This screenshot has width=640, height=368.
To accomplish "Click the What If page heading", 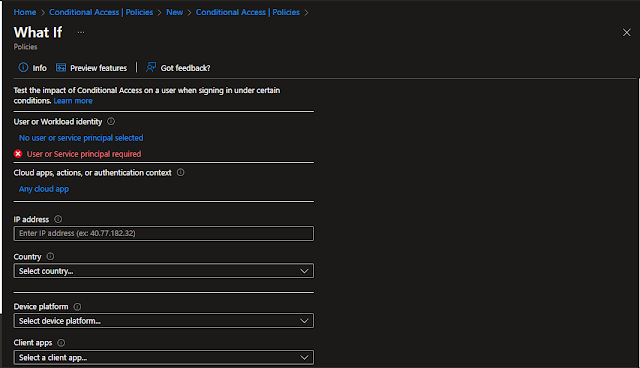I will click(38, 32).
